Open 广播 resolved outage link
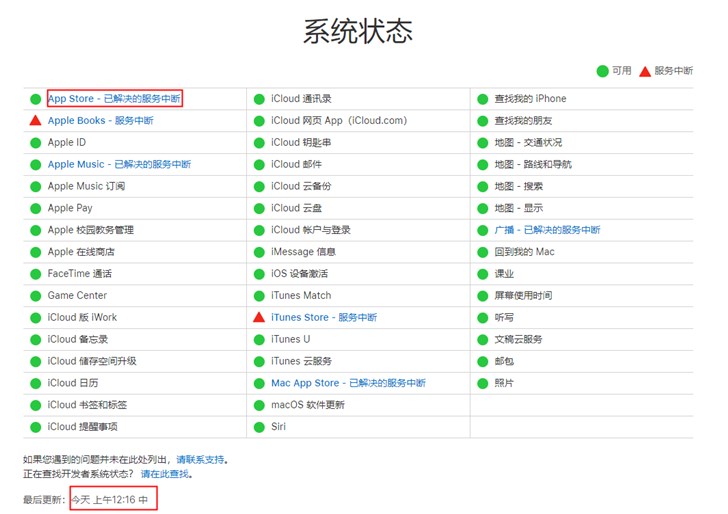This screenshot has width=728, height=514. pos(547,230)
